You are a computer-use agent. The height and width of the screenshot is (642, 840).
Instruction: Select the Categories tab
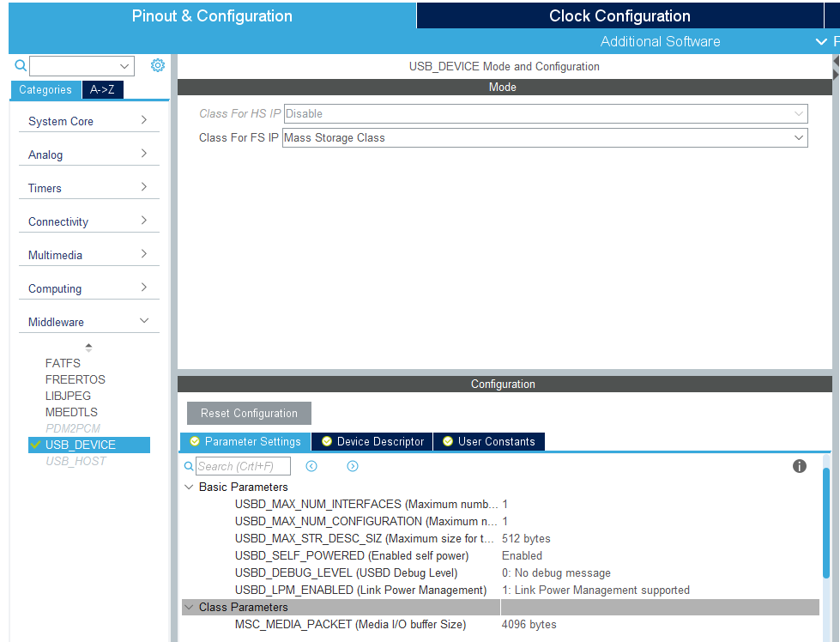pyautogui.click(x=45, y=89)
